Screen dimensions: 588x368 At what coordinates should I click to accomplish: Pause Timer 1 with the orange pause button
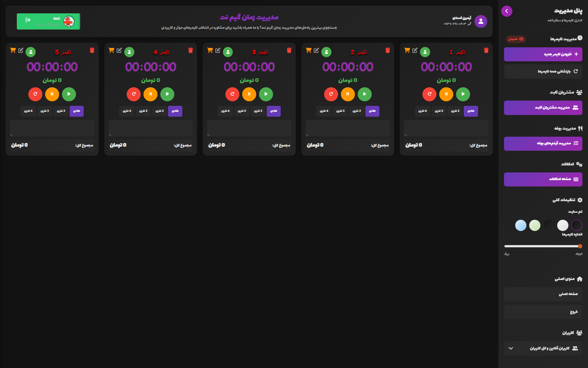tap(446, 94)
